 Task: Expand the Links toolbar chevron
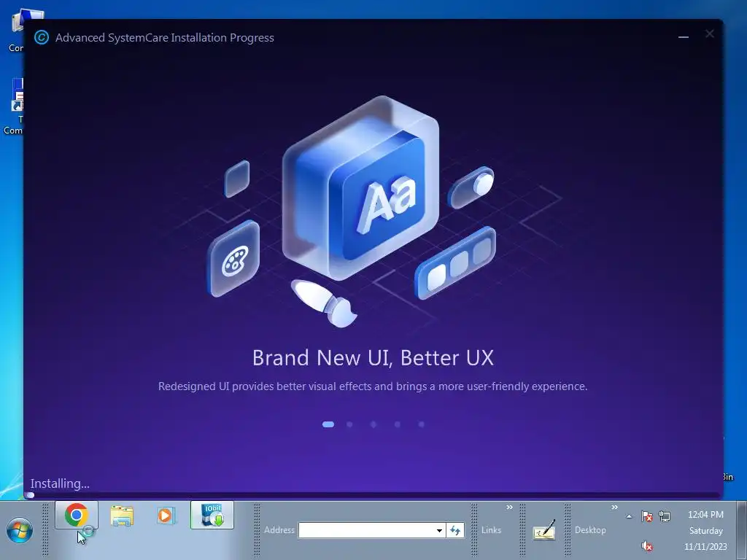pos(509,507)
